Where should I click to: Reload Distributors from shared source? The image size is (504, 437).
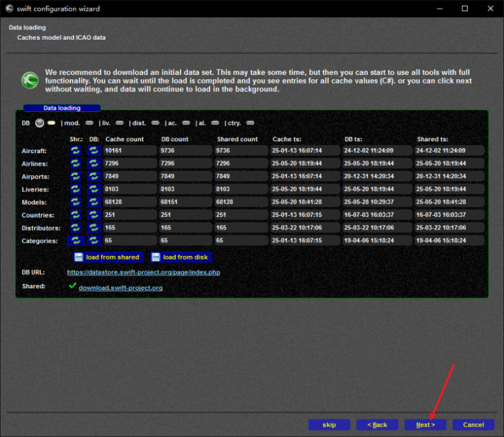pos(76,228)
